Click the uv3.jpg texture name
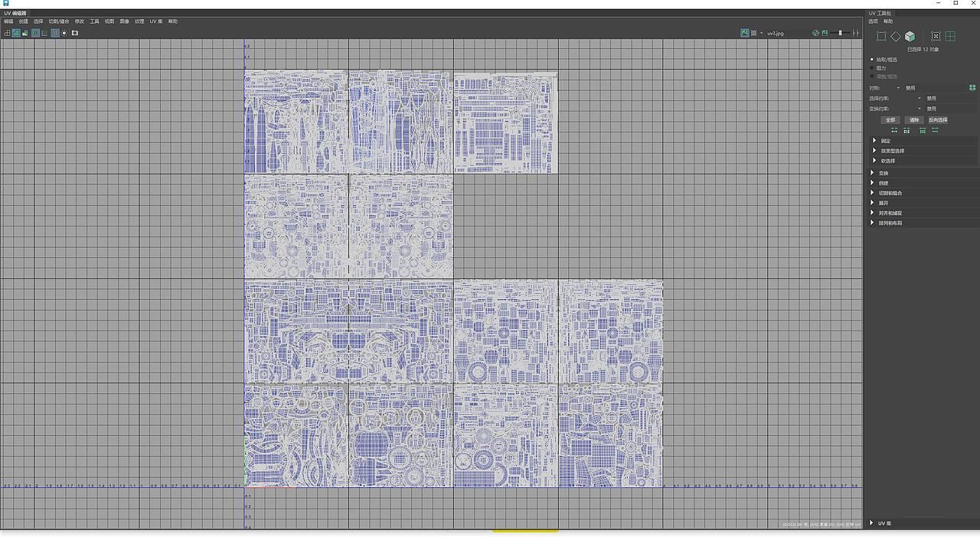 776,33
